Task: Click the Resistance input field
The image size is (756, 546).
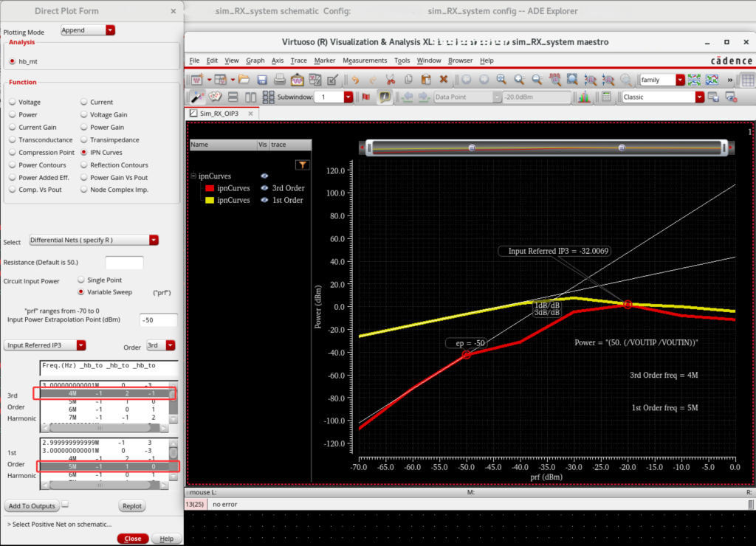Action: pos(124,262)
